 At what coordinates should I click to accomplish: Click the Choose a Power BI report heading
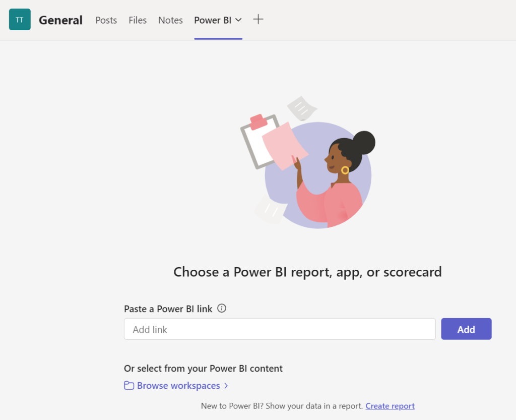pos(307,272)
